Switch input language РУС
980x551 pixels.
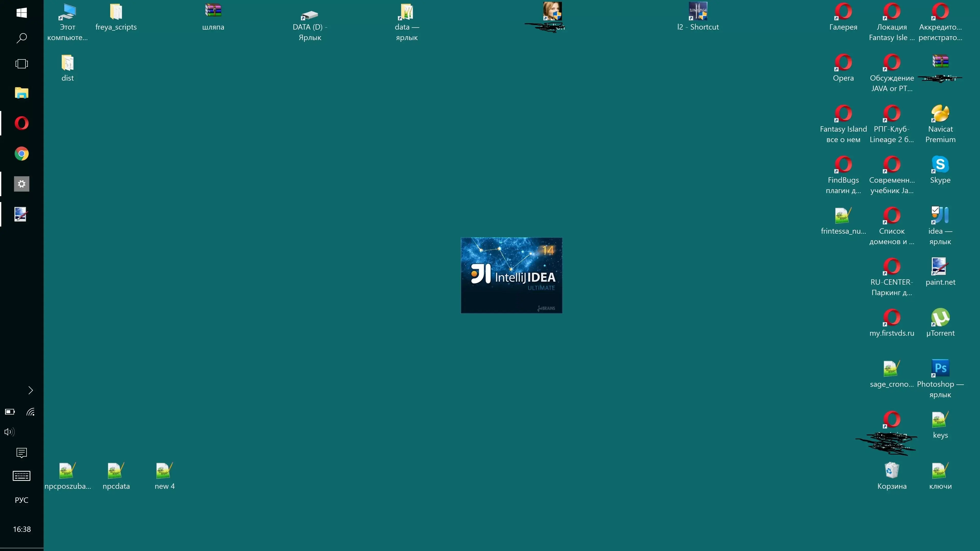coord(22,500)
